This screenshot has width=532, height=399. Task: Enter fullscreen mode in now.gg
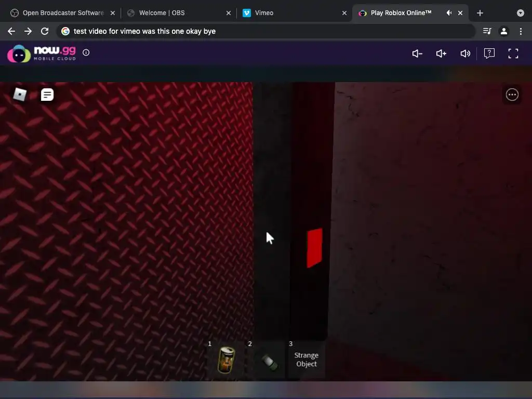[513, 54]
